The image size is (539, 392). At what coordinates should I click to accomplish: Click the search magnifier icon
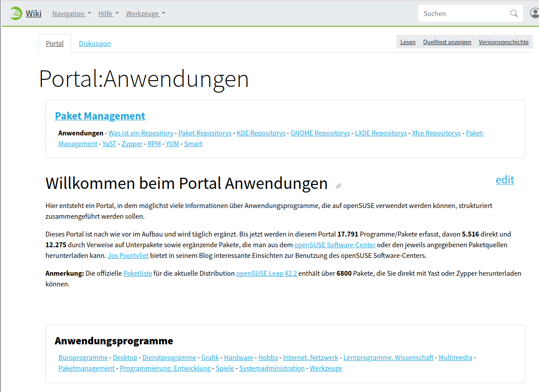click(514, 13)
